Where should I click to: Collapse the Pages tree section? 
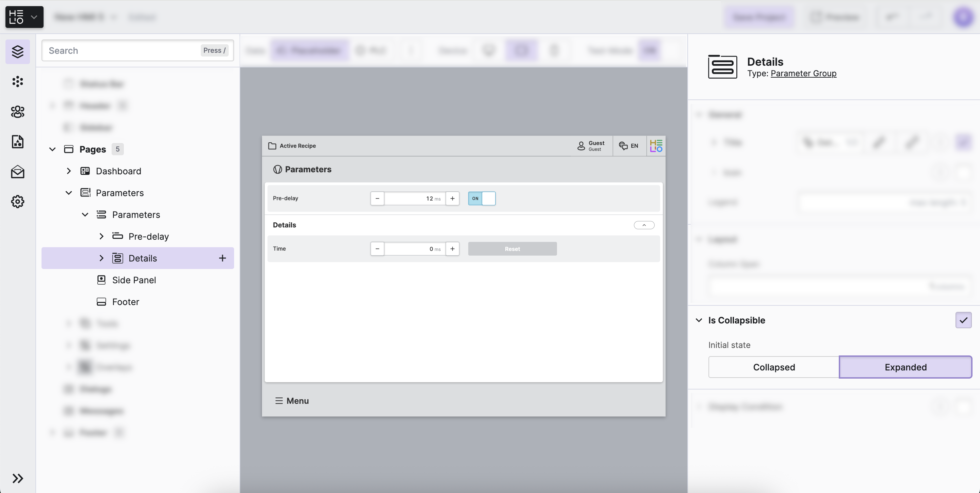point(52,149)
